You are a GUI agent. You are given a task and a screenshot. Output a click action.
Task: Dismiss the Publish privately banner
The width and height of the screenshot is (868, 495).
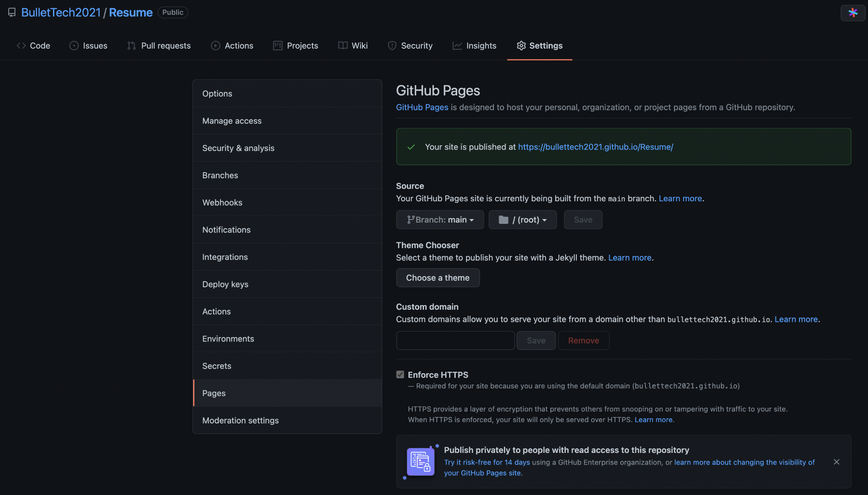pyautogui.click(x=836, y=462)
